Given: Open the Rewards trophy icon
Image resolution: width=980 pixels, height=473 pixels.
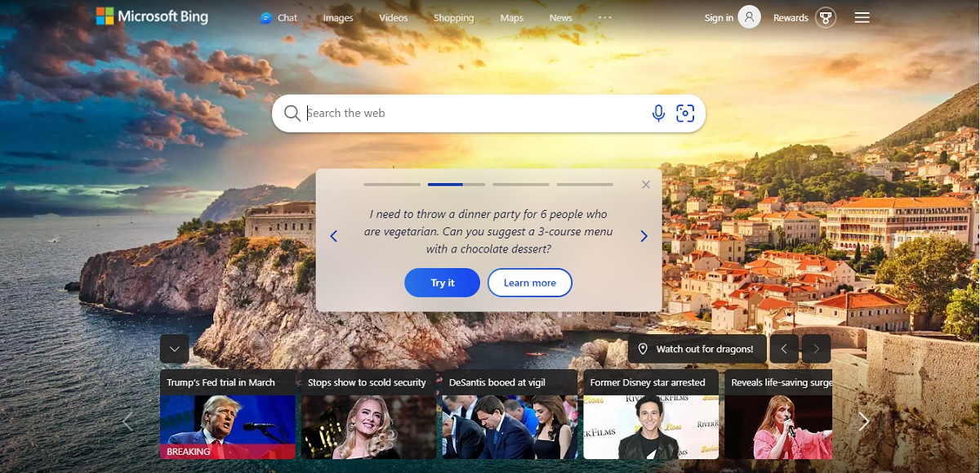Looking at the screenshot, I should click(x=826, y=17).
